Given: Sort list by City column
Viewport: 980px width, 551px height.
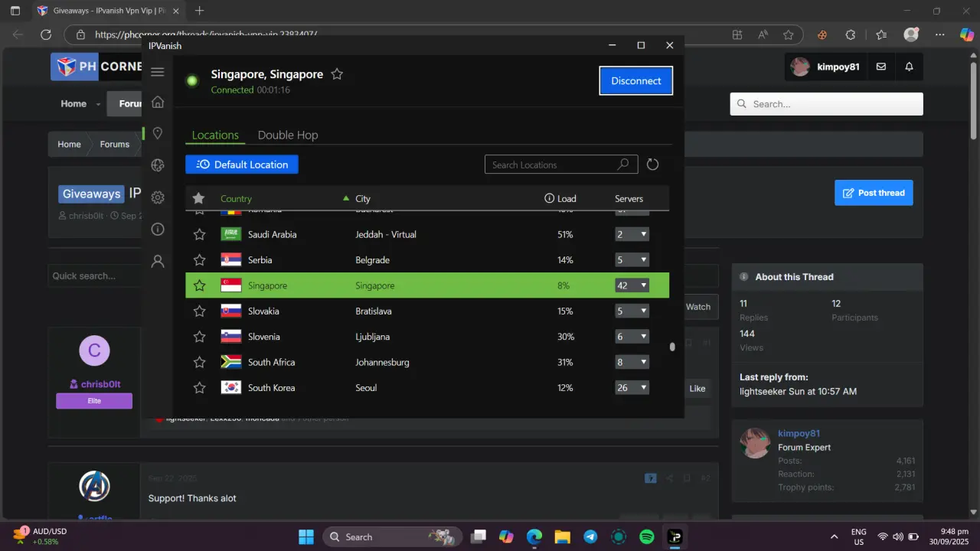Looking at the screenshot, I should pyautogui.click(x=363, y=198).
